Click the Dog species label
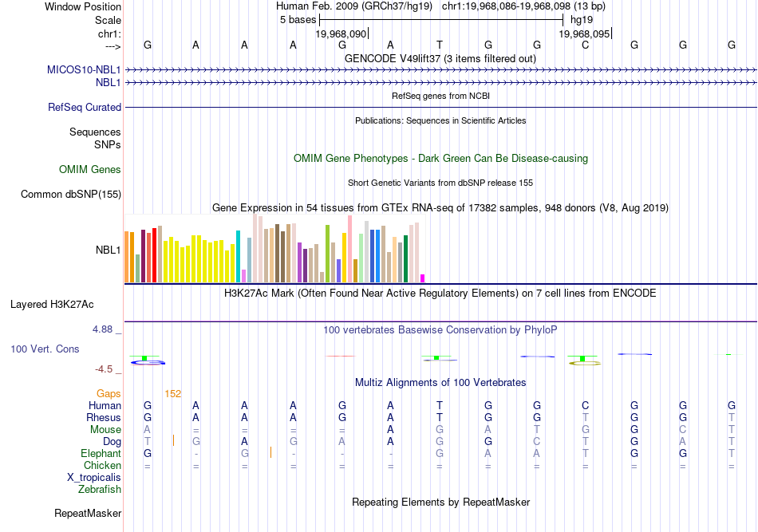 point(112,442)
